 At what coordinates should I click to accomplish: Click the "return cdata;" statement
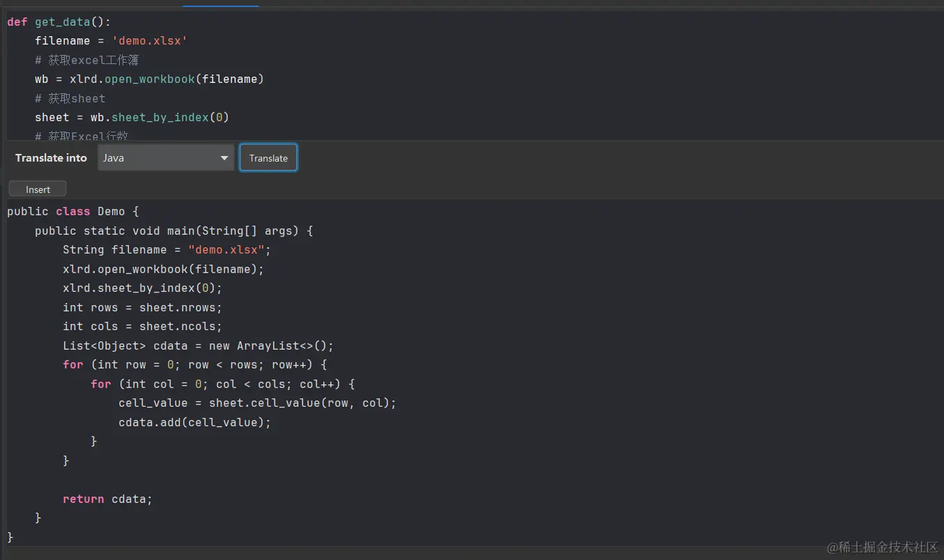[107, 499]
